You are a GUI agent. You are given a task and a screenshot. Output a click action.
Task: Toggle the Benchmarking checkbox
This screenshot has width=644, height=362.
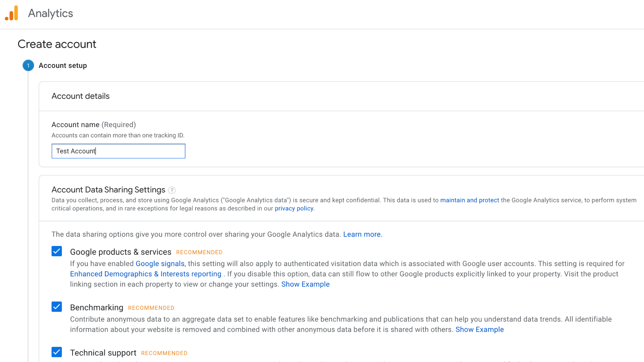point(57,307)
